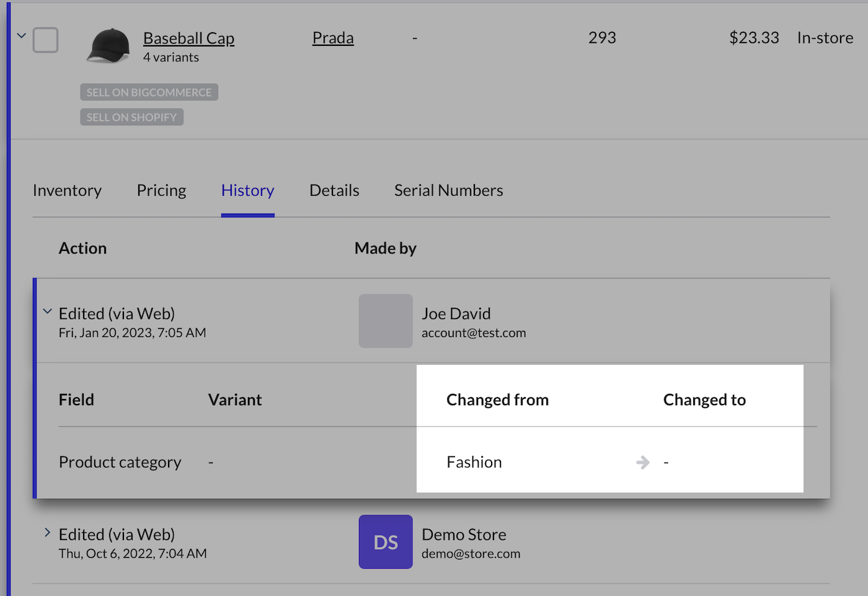The height and width of the screenshot is (596, 868).
Task: Open the Baseball Cap product link
Action: coord(188,38)
